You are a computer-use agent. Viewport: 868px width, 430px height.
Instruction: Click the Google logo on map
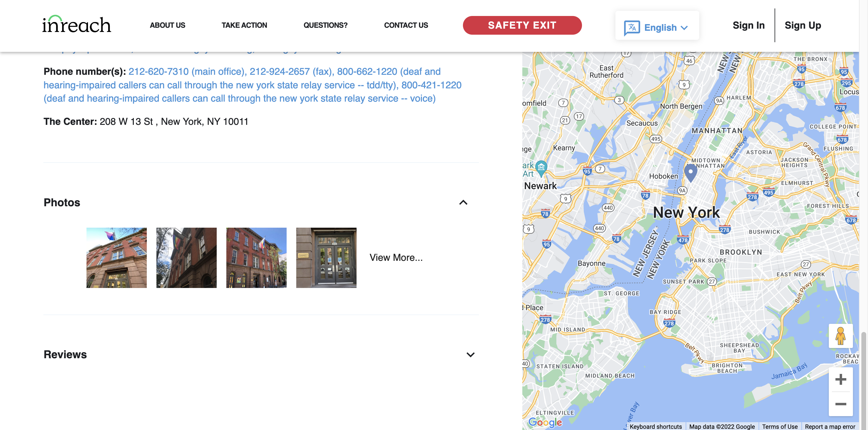point(545,422)
